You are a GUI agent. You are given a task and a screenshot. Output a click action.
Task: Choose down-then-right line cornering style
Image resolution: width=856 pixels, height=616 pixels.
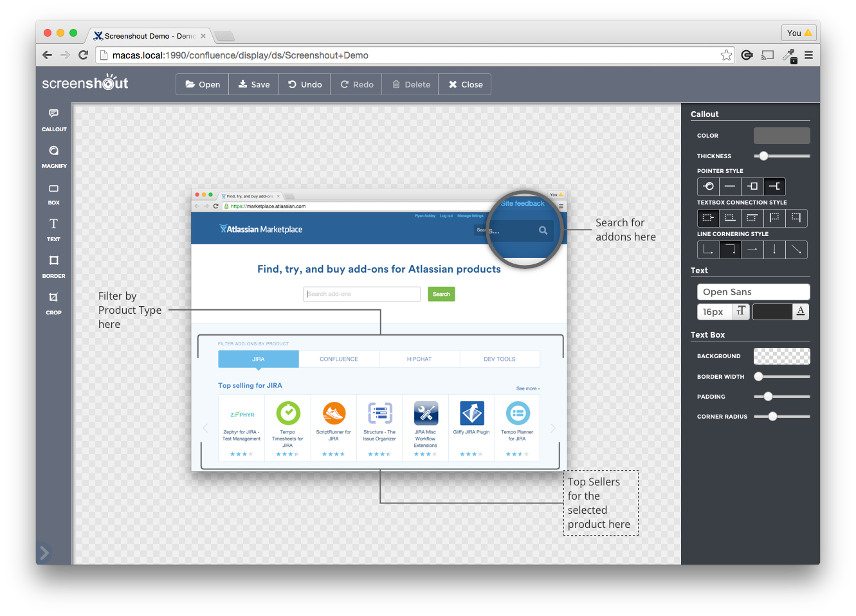(709, 249)
